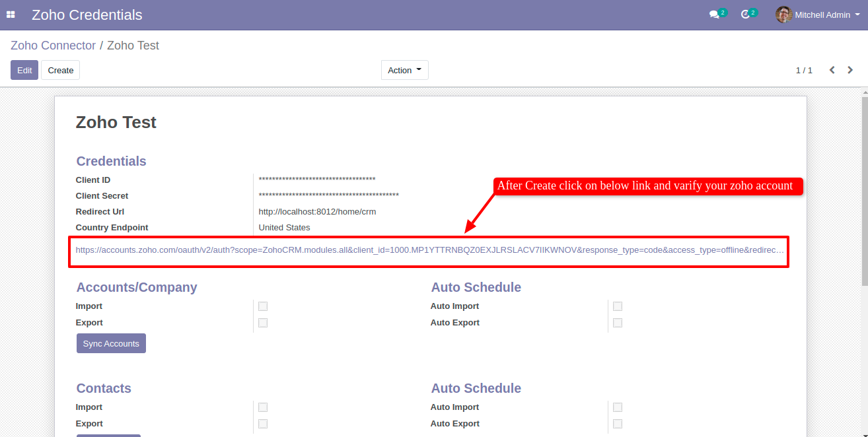Click the Credentials section heading
The image size is (868, 437).
click(x=111, y=161)
